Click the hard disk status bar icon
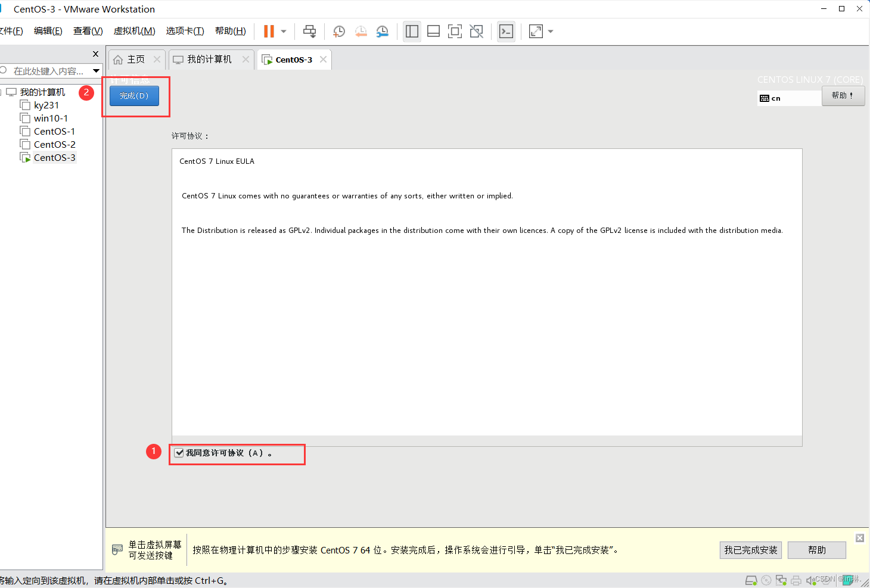Image resolution: width=870 pixels, height=588 pixels. 751,580
